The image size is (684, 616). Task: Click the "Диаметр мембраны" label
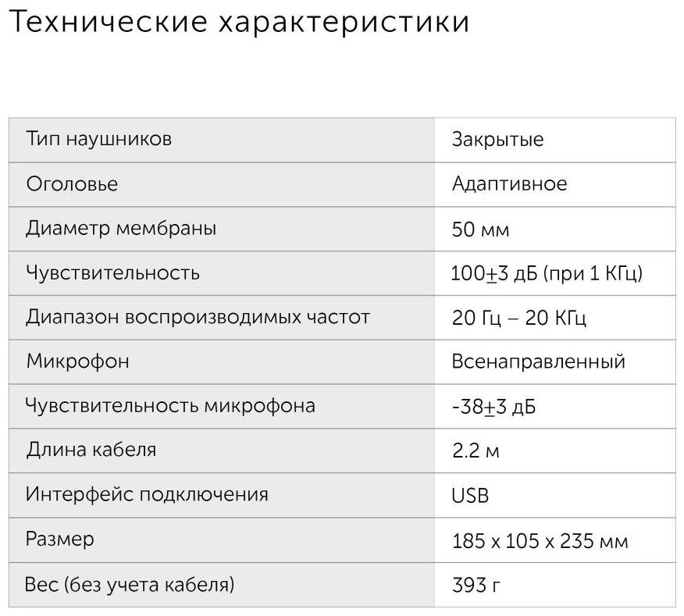click(x=121, y=229)
